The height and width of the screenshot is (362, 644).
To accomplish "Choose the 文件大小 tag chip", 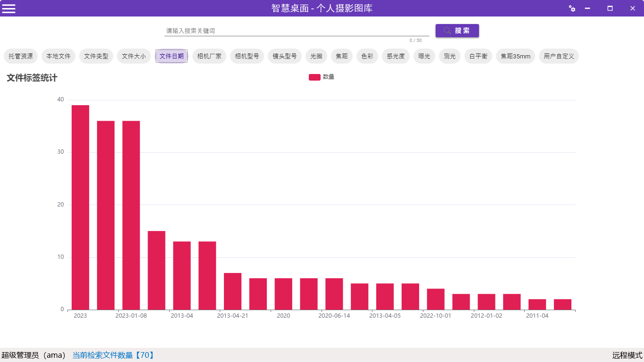I will point(134,56).
